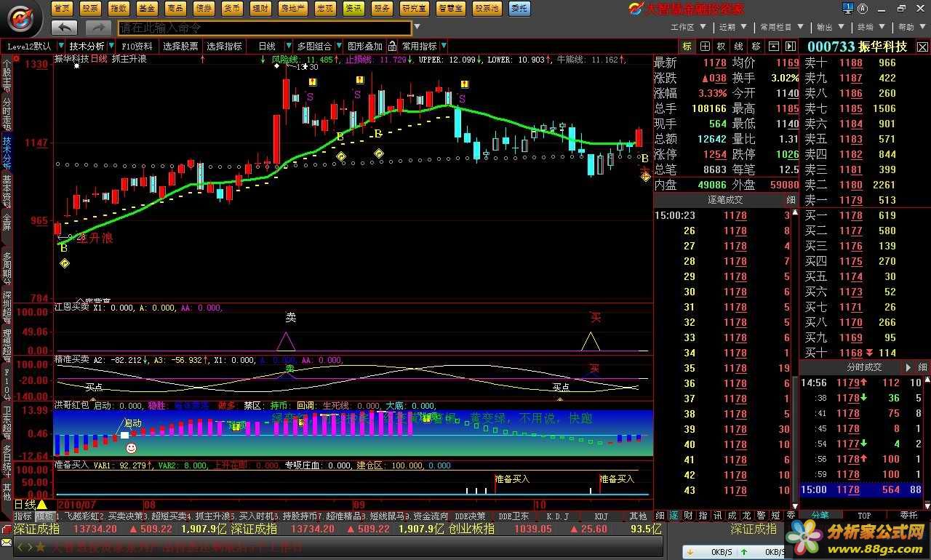Open the 股票 stocks toolbar button
Screen dimensions: 931x560
[x=90, y=8]
